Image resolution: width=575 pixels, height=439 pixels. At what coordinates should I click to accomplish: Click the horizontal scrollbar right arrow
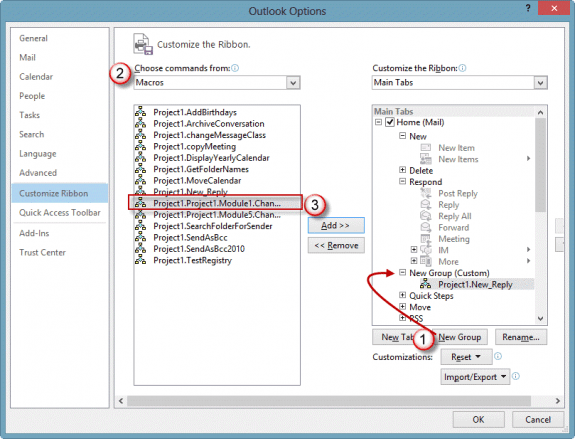[x=558, y=401]
